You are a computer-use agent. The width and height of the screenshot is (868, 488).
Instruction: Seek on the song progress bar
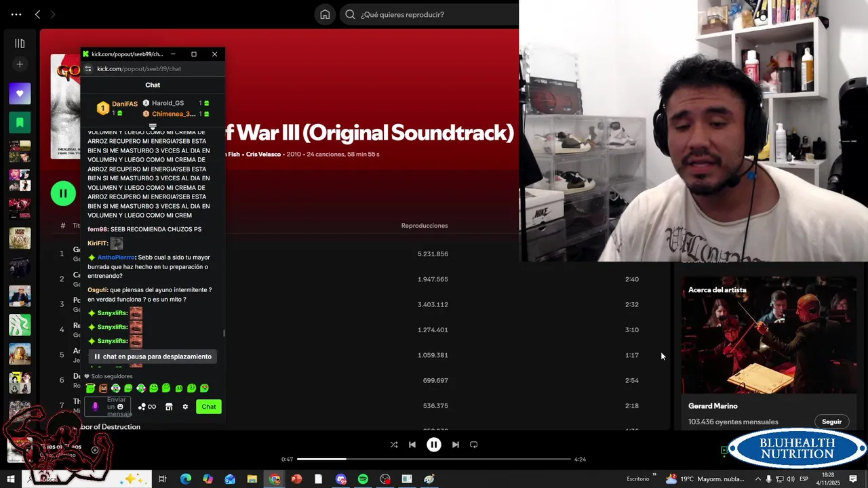coord(434,460)
